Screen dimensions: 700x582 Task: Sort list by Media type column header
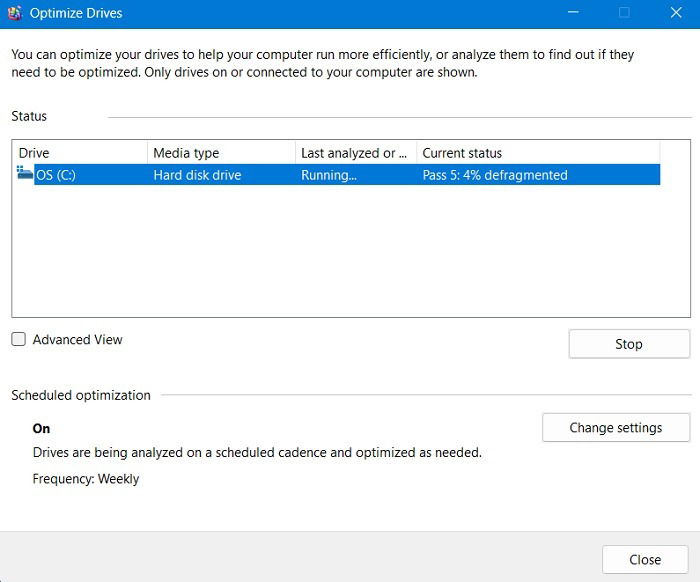tap(221, 153)
